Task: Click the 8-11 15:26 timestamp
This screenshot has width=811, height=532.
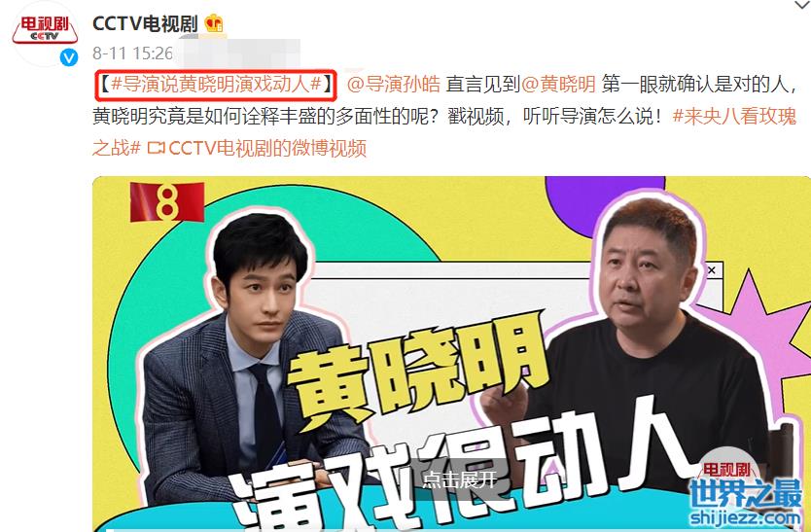Action: pos(132,53)
